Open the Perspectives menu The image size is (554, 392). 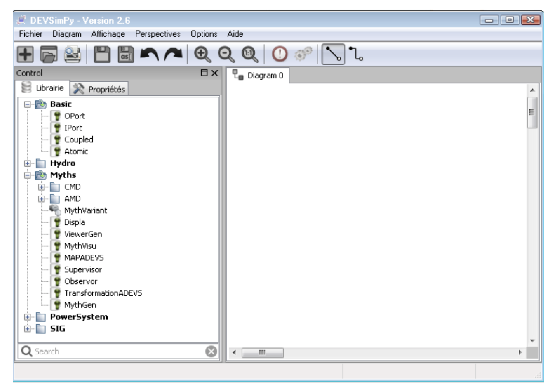(x=158, y=34)
